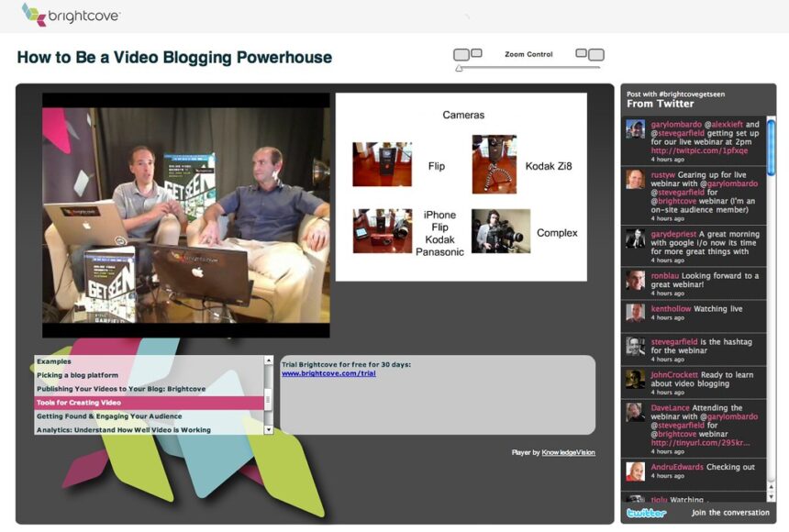Select the large-slide layout icon right of Zoom Control
Viewport: 789px width, 532px height.
coord(590,54)
